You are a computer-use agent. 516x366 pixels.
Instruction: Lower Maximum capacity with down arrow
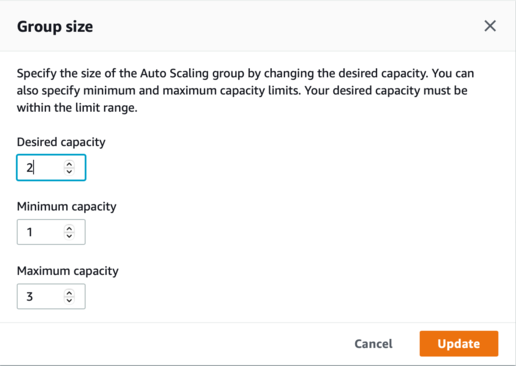(69, 300)
